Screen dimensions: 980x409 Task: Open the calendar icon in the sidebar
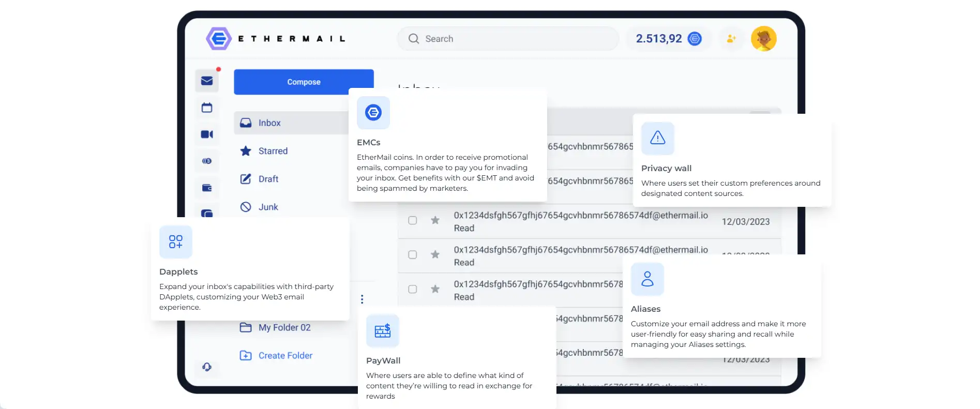(207, 108)
